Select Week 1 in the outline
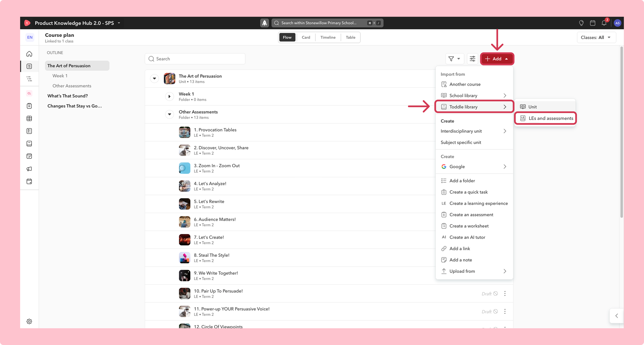The height and width of the screenshot is (345, 644). click(60, 76)
